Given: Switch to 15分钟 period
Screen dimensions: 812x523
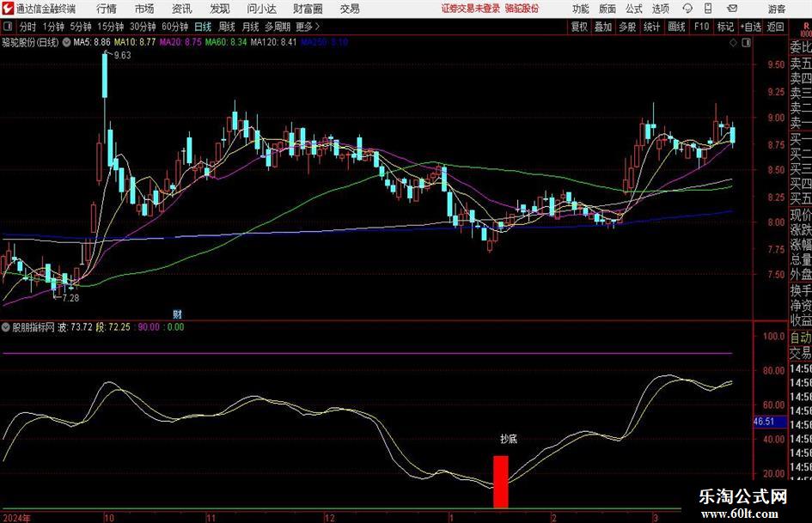Looking at the screenshot, I should [x=111, y=27].
